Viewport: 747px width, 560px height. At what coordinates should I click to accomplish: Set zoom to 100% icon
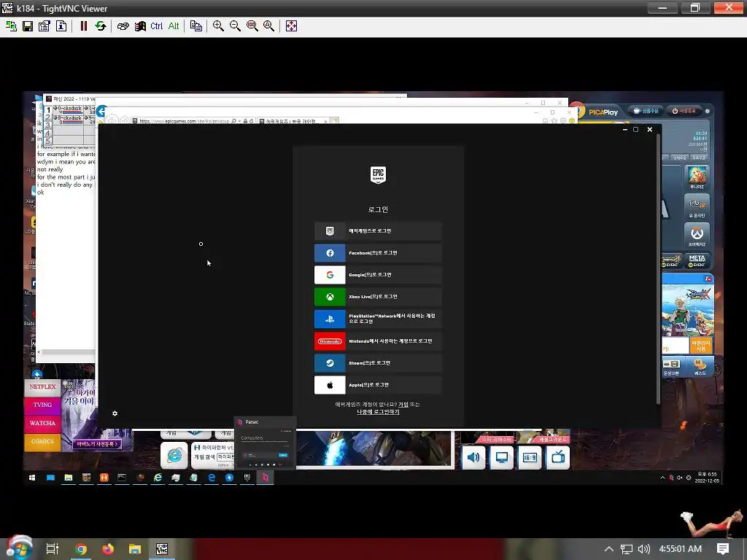tap(252, 26)
